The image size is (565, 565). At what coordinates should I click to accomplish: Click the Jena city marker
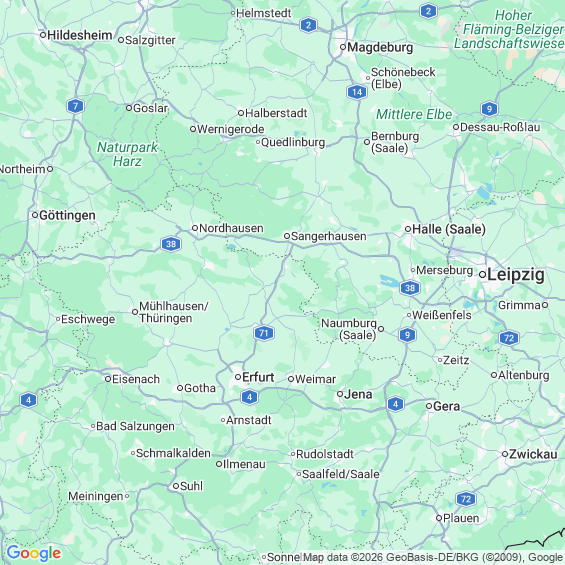pyautogui.click(x=340, y=394)
